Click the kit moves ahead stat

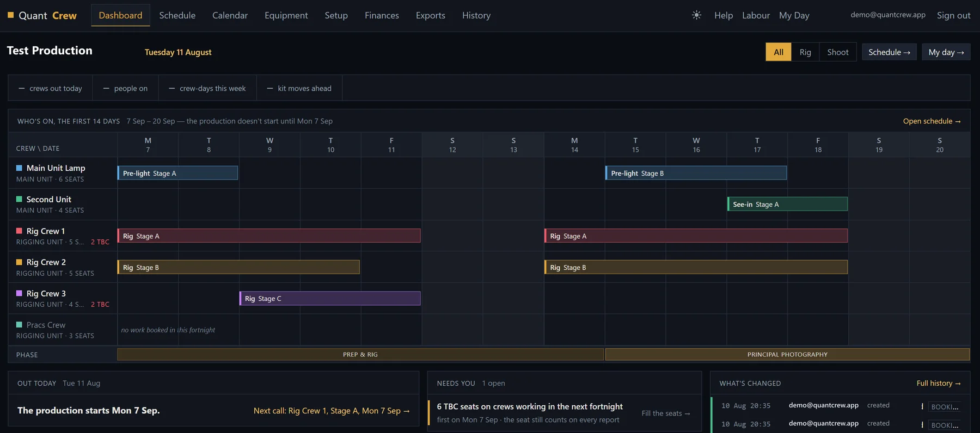(299, 88)
